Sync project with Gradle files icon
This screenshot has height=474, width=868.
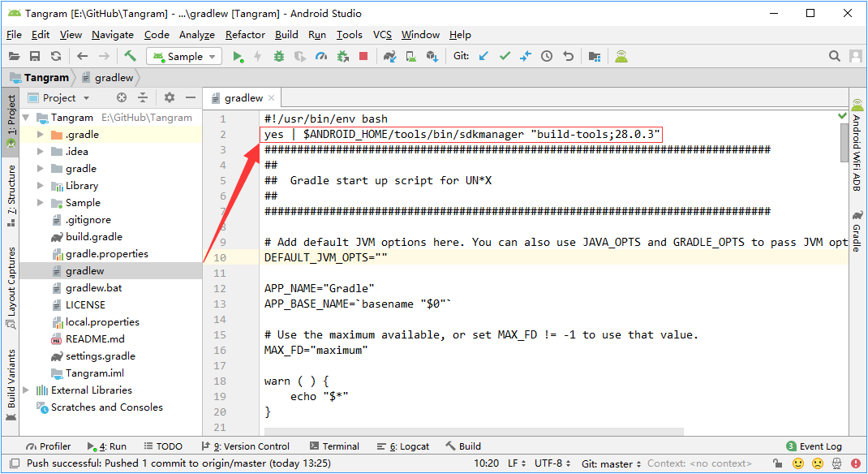(390, 57)
